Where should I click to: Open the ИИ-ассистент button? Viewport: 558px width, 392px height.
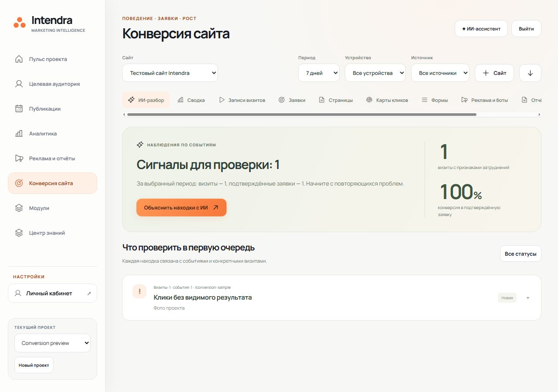pos(481,29)
